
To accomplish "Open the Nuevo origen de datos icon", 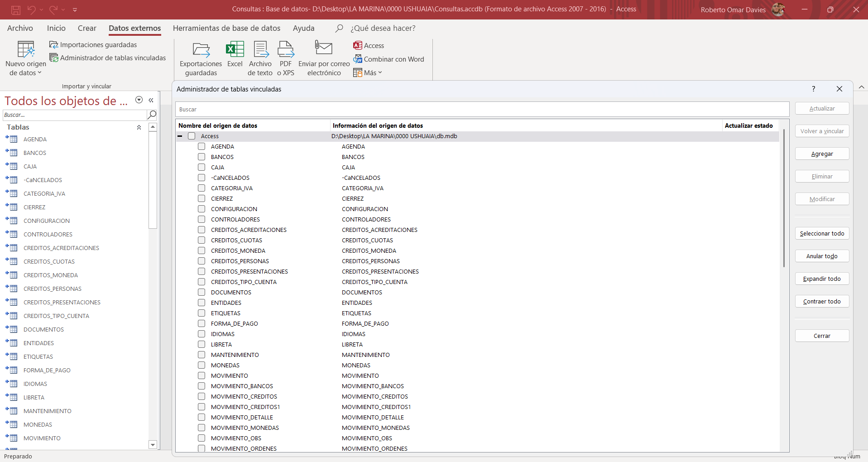I will [x=26, y=50].
